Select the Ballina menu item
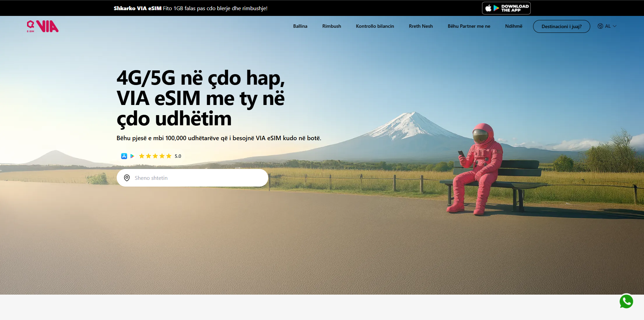Viewport: 644px width, 320px height. pyautogui.click(x=300, y=26)
